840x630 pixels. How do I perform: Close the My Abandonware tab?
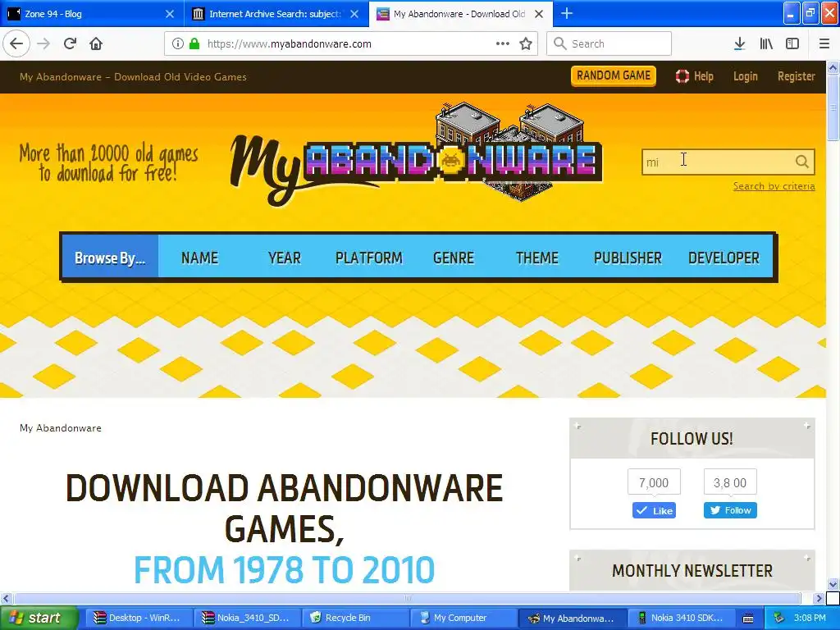[539, 14]
